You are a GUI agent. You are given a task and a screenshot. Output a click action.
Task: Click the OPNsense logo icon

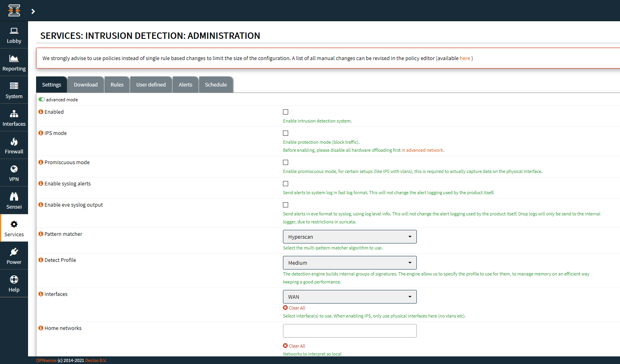click(14, 10)
